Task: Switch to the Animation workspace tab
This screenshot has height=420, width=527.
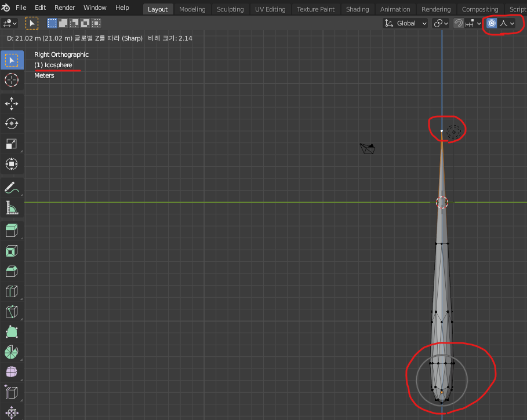Action: [x=395, y=9]
